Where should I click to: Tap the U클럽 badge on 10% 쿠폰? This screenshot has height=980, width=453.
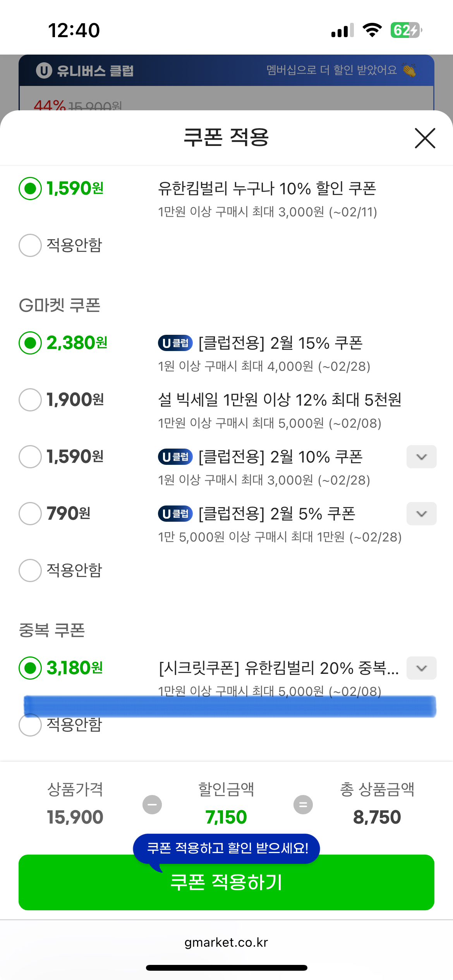[x=175, y=457]
